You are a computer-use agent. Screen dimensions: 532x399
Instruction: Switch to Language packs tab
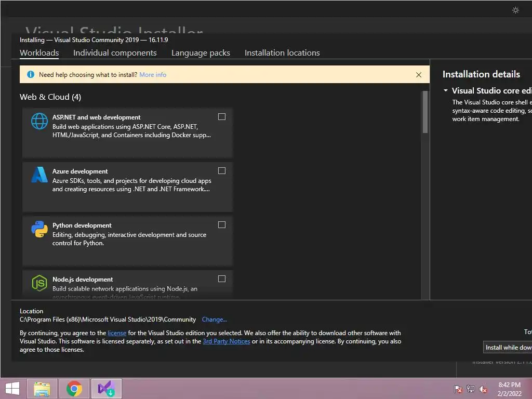pyautogui.click(x=201, y=52)
